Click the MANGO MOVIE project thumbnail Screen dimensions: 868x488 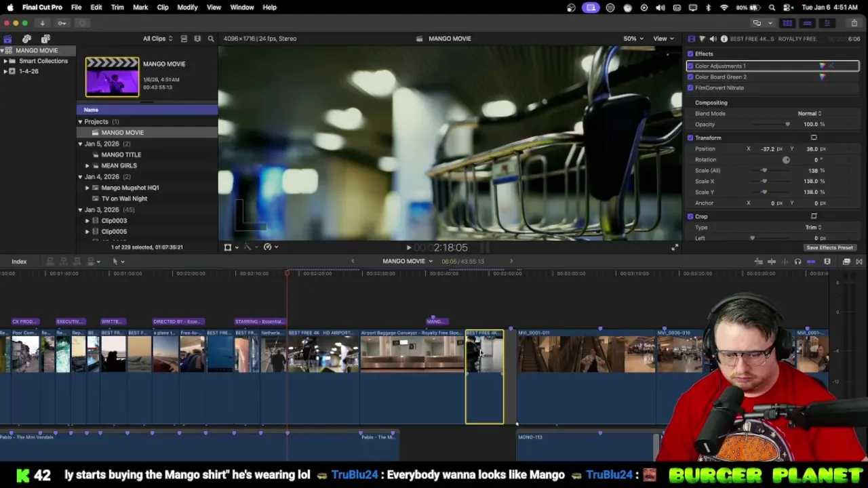[x=112, y=77]
